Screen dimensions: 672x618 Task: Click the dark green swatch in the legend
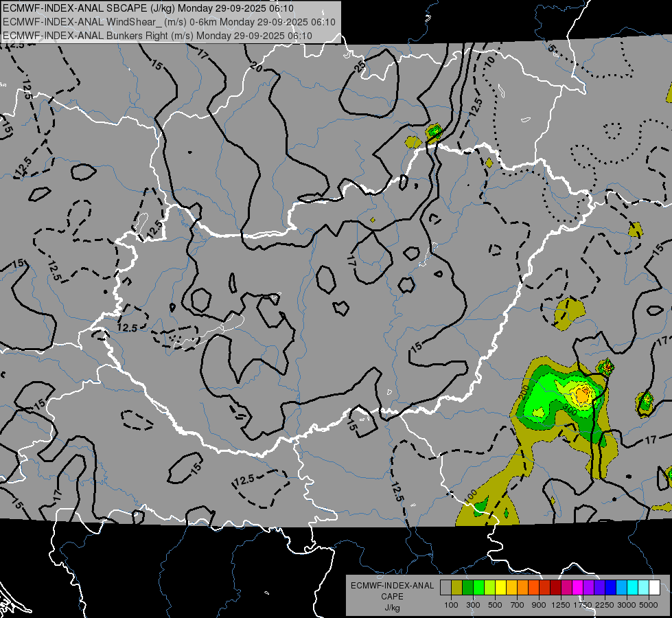click(468, 587)
